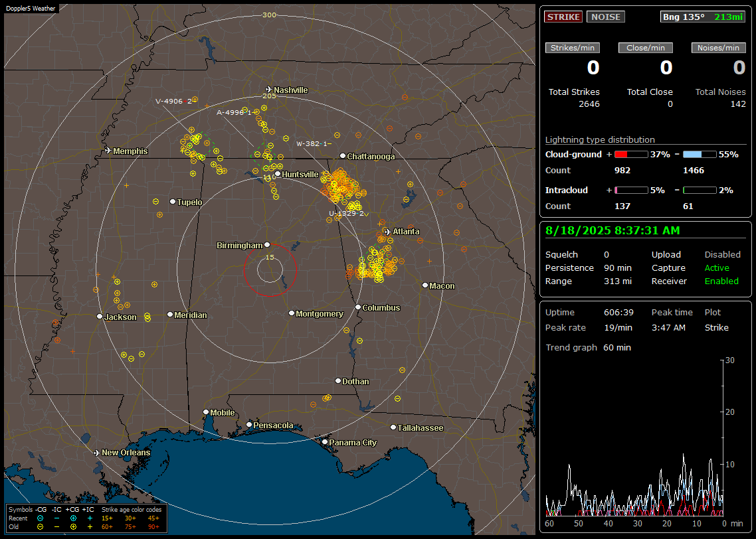Click the date and time 8/18/2025 8:37:31 AM
This screenshot has height=539, width=756.
click(x=613, y=230)
